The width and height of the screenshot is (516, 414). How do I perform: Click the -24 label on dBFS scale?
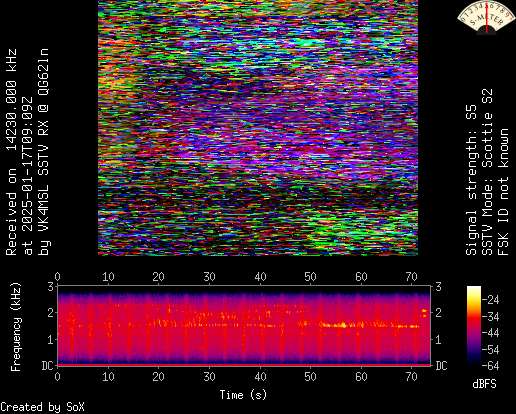[491, 300]
